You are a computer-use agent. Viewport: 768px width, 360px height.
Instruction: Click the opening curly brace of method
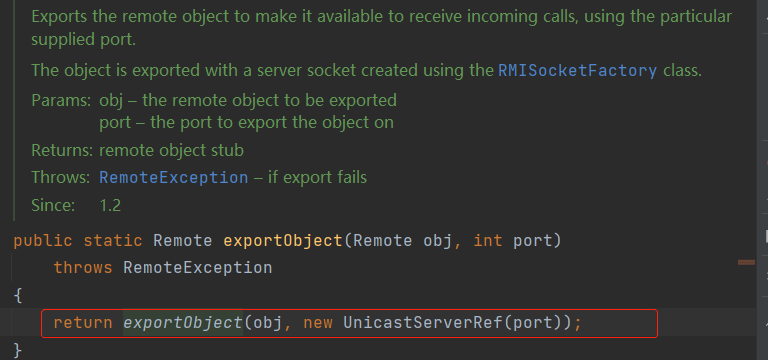click(x=18, y=296)
